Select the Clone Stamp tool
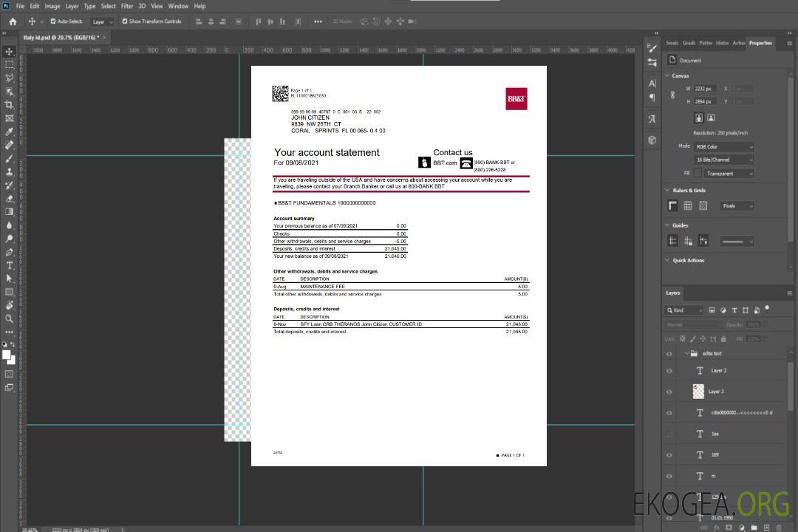Screen dimensions: 798x532 pyautogui.click(x=9, y=171)
